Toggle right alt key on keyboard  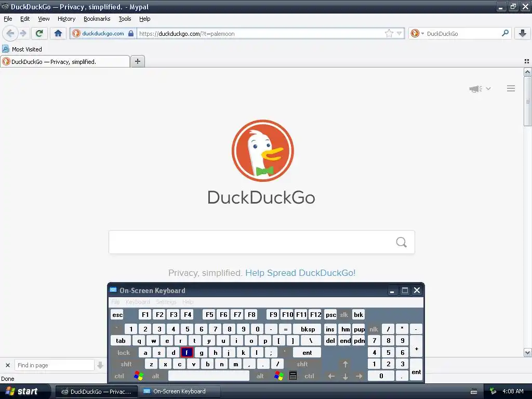pos(260,376)
